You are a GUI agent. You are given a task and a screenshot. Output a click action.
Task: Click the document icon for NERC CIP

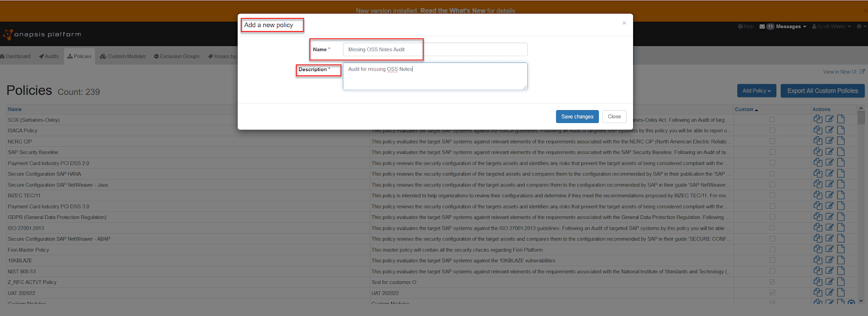841,141
